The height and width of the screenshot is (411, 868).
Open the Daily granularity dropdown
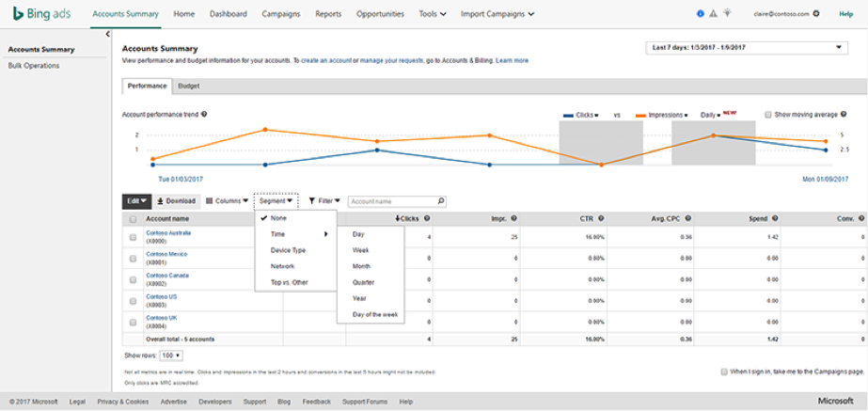(x=711, y=116)
